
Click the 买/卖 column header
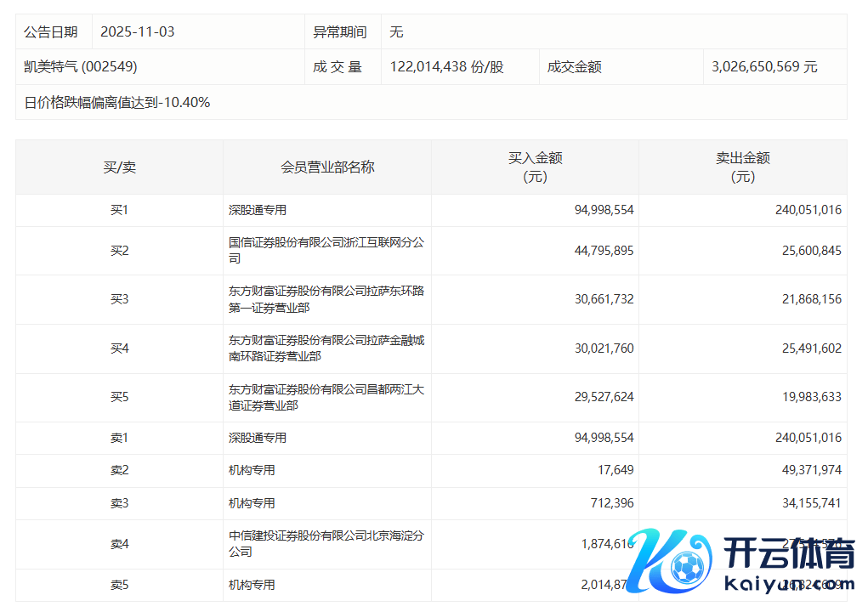[x=119, y=167]
